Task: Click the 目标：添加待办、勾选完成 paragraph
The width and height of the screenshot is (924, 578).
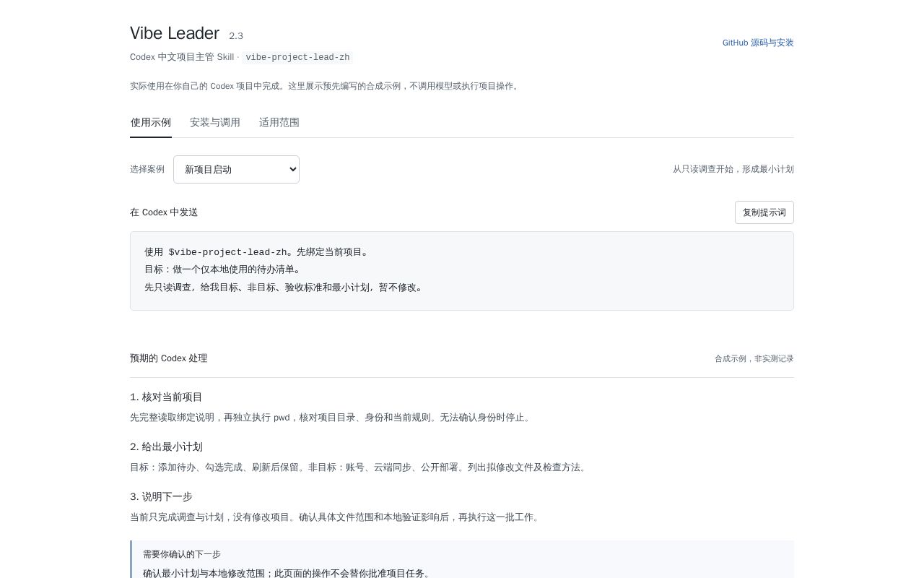Action: pyautogui.click(x=359, y=467)
